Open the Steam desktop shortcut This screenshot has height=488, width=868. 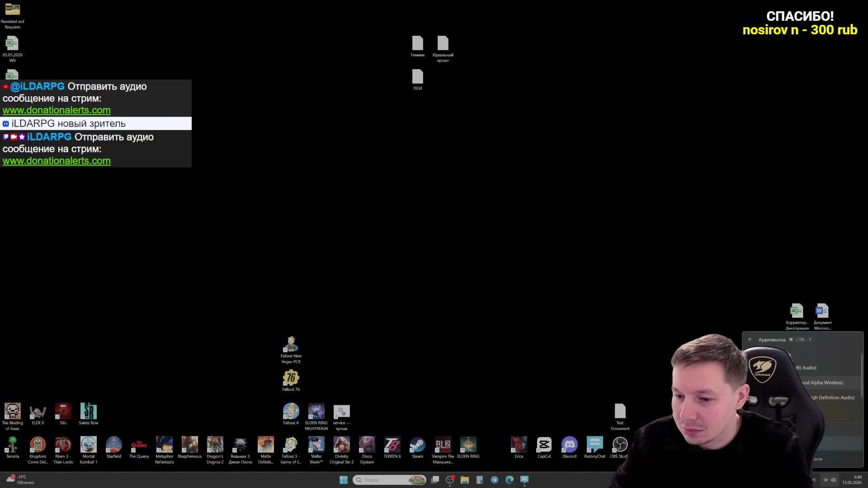(x=417, y=445)
